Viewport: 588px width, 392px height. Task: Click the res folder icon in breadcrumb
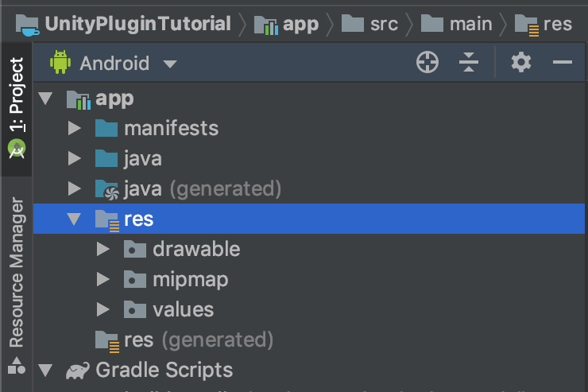pos(526,25)
